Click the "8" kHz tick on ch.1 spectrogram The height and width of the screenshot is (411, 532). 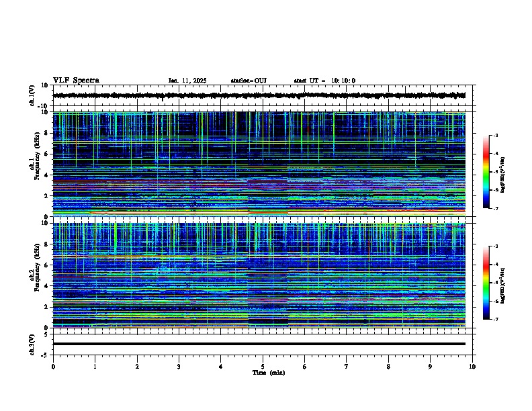coord(46,133)
